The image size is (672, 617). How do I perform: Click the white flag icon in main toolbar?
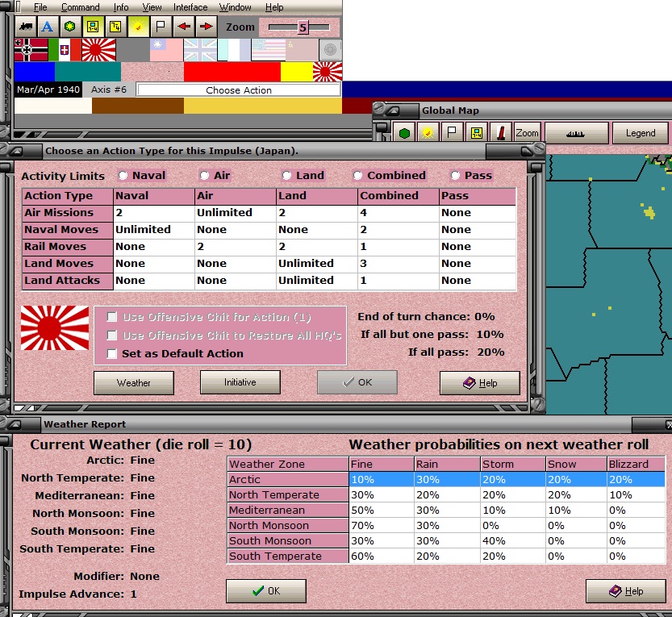point(161,27)
